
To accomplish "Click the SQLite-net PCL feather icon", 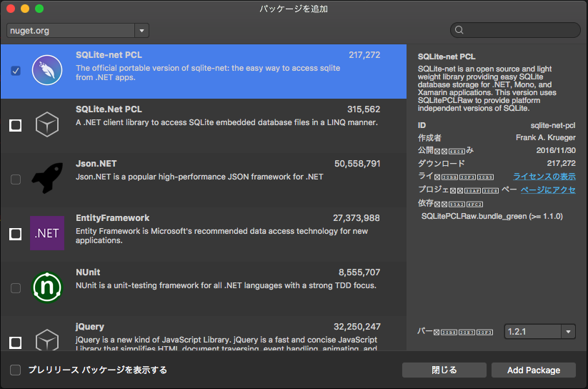I will (47, 70).
